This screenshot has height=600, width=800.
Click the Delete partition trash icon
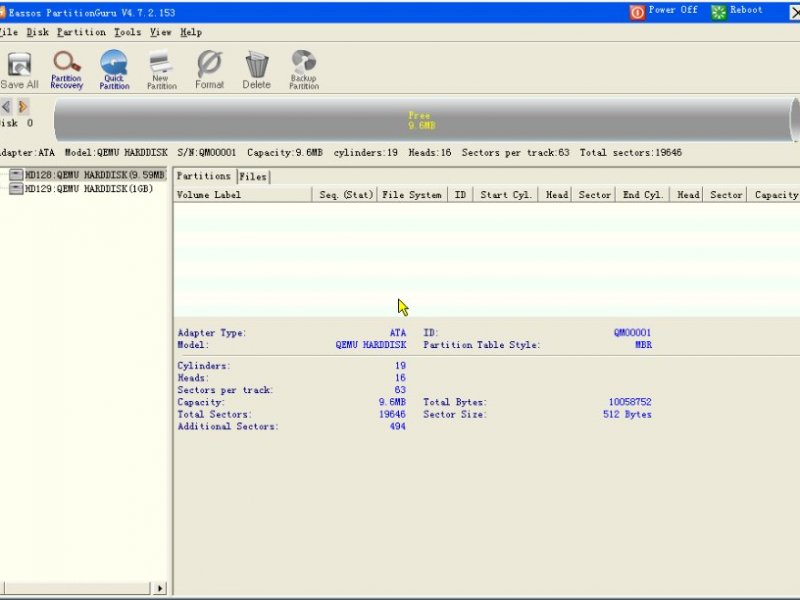tap(256, 70)
